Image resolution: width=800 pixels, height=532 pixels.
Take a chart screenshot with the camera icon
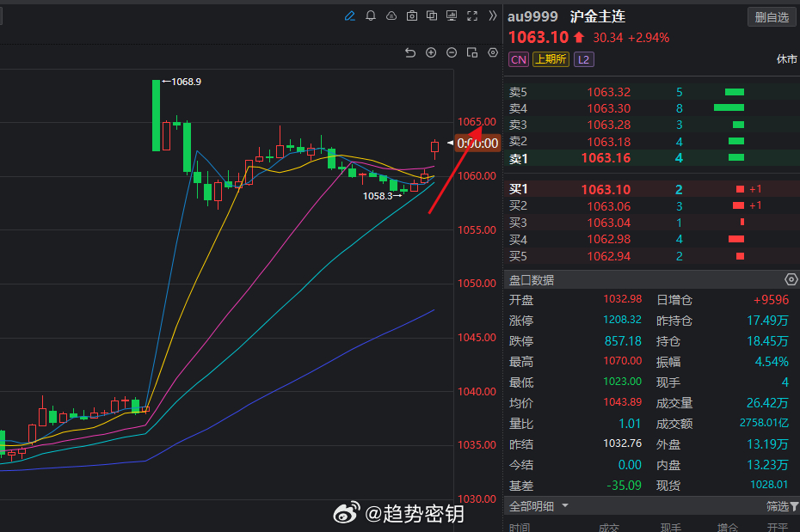tap(411, 15)
